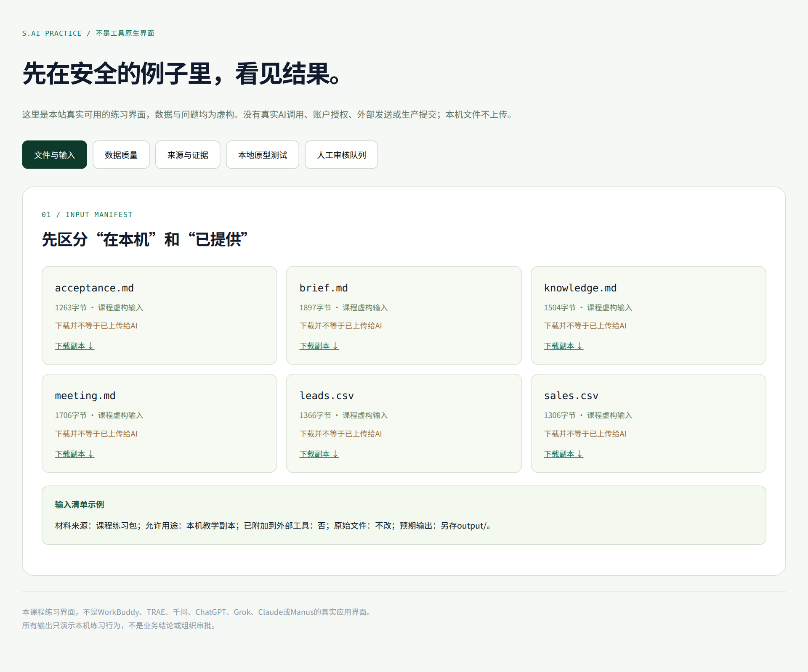Click the 材料来源 manifest example line
Viewport: 808px width, 672px height.
click(x=273, y=526)
